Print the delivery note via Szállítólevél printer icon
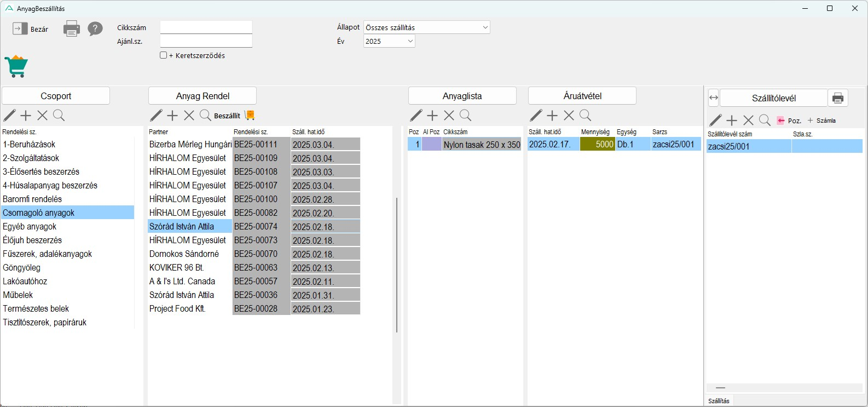 pyautogui.click(x=837, y=98)
